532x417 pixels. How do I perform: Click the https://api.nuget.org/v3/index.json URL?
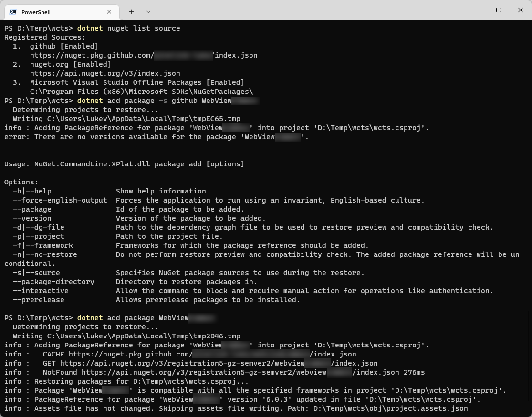pos(105,73)
